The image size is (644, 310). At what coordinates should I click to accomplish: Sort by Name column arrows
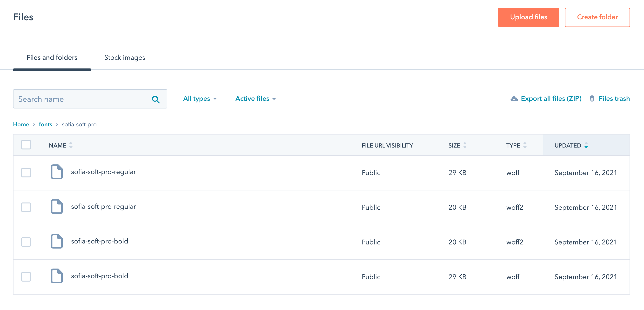tap(71, 145)
